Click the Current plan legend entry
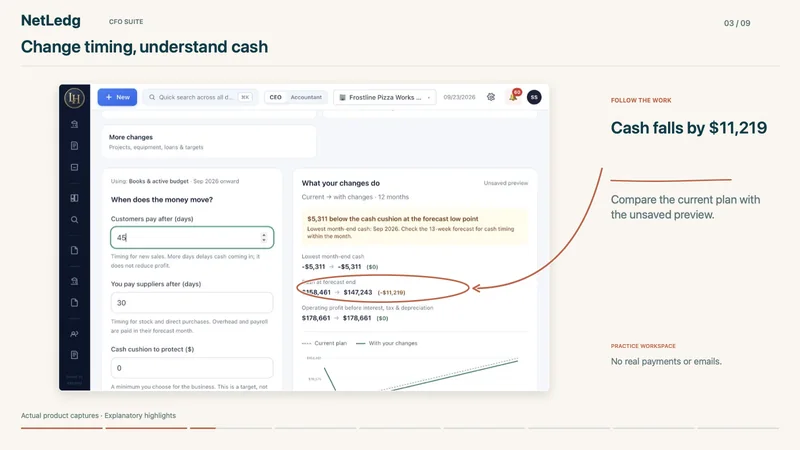 (324, 343)
